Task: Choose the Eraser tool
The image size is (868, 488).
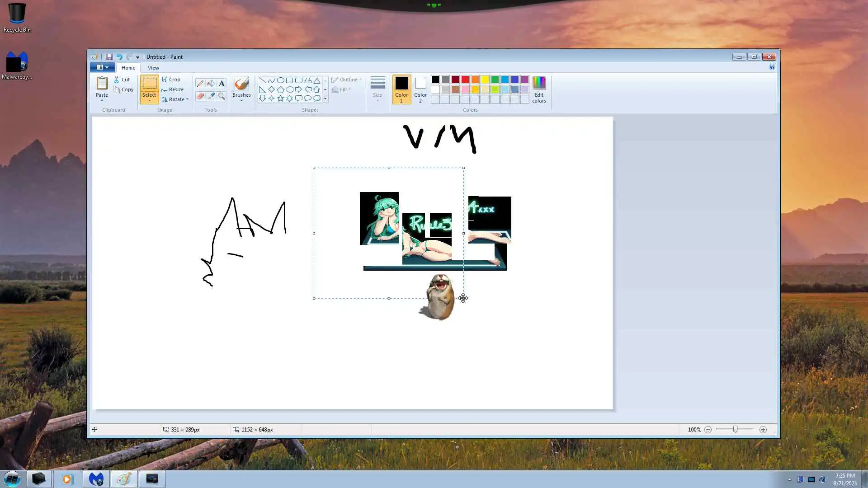Action: click(x=200, y=96)
